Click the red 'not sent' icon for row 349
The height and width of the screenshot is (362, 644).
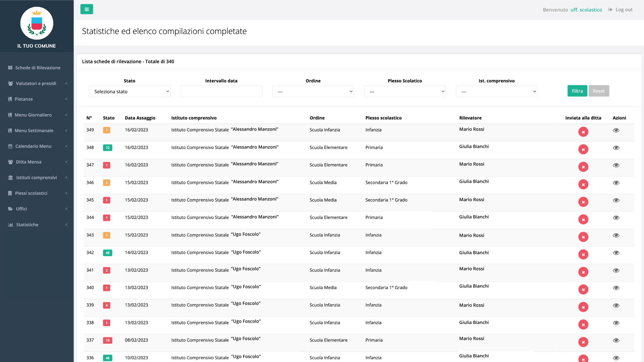pos(583,132)
